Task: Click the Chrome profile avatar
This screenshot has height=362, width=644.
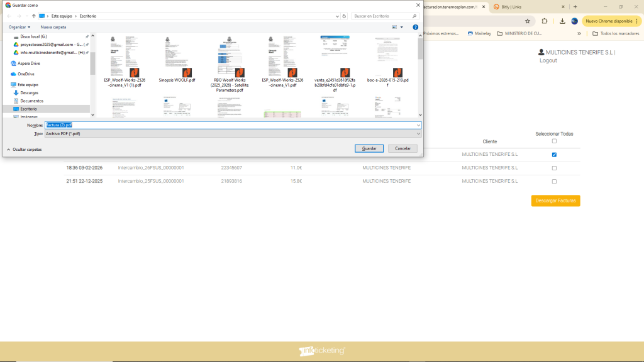Action: point(574,21)
